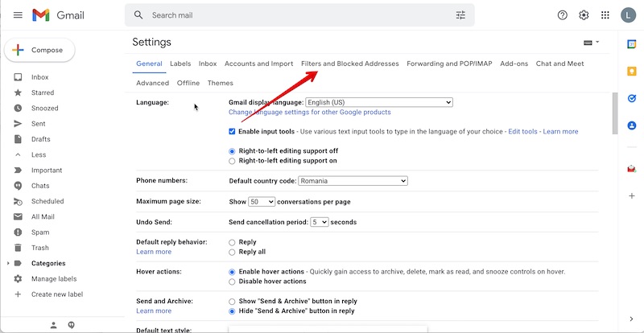Open Change language settings for Google products link
Image resolution: width=644 pixels, height=333 pixels.
pos(309,113)
